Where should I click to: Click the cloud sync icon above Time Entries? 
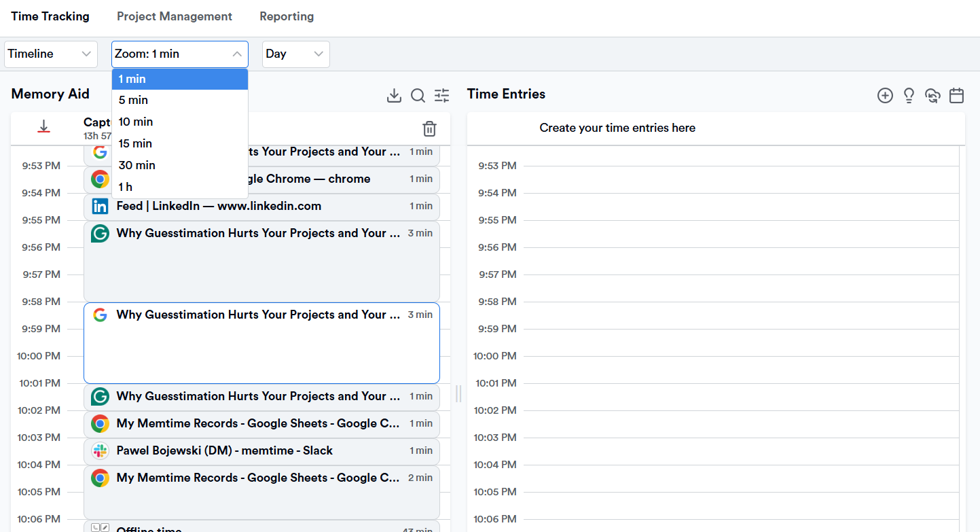coord(932,96)
